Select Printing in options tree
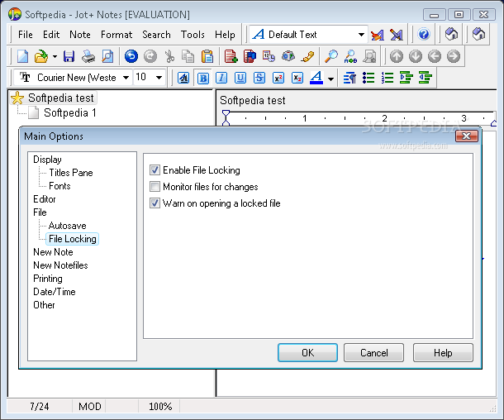 (48, 279)
